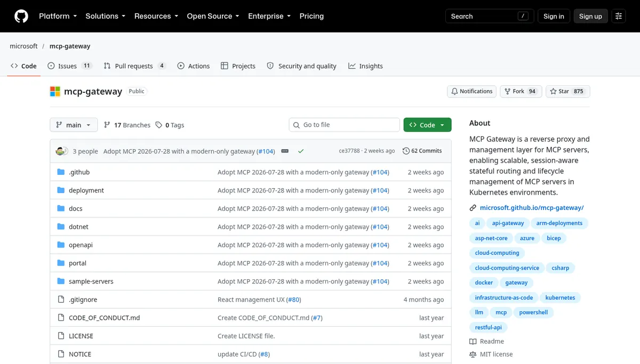
Task: Select the kubernetes topic tag
Action: [x=560, y=298]
